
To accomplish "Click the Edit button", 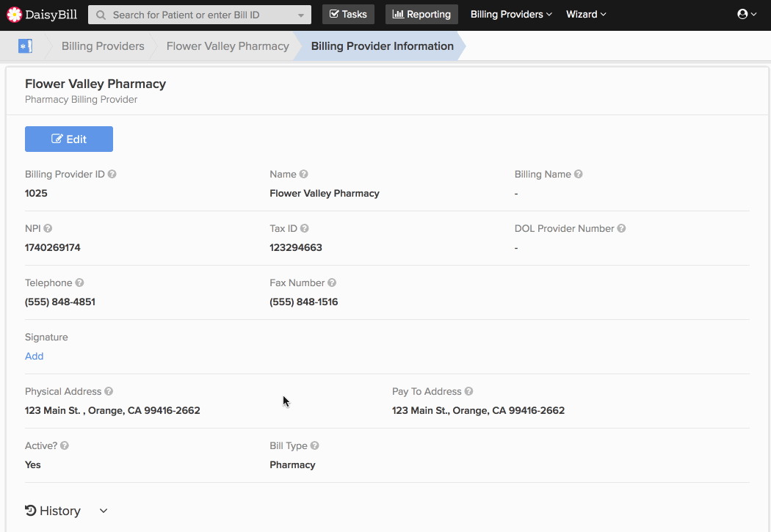I will click(69, 139).
